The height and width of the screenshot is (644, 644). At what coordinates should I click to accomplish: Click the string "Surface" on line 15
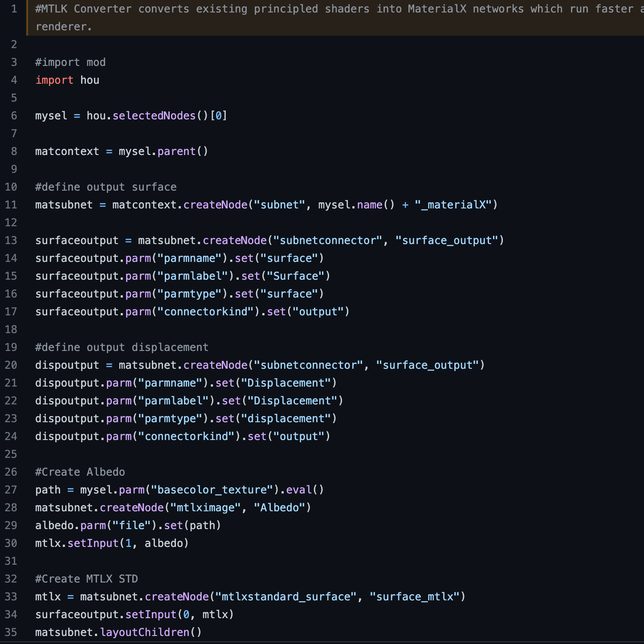click(x=296, y=276)
